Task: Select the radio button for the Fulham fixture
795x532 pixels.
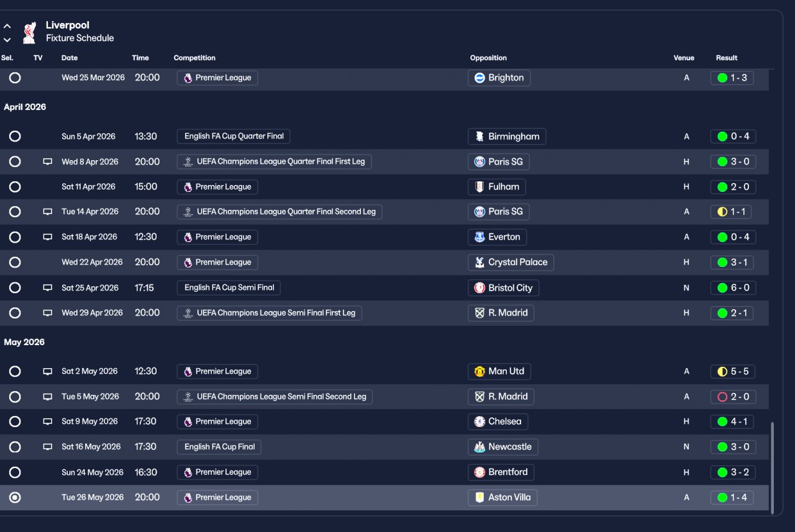Action: pyautogui.click(x=15, y=187)
